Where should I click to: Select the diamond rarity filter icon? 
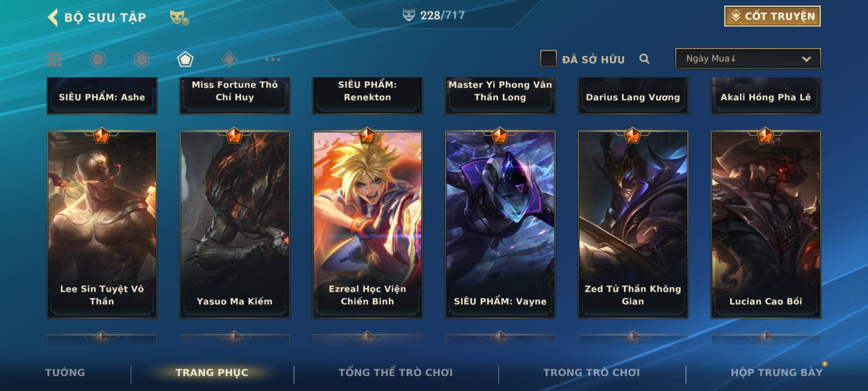[x=229, y=59]
